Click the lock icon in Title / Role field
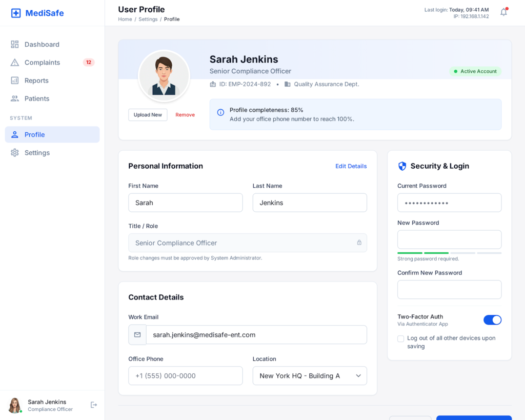The height and width of the screenshot is (420, 525). pos(359,243)
